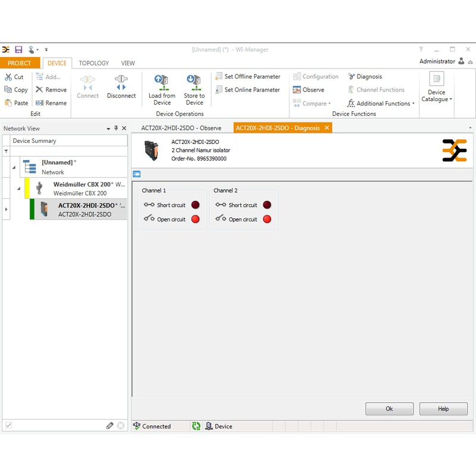Open the document tabs list dropdown
Image resolution: width=476 pixels, height=476 pixels.
[x=470, y=128]
